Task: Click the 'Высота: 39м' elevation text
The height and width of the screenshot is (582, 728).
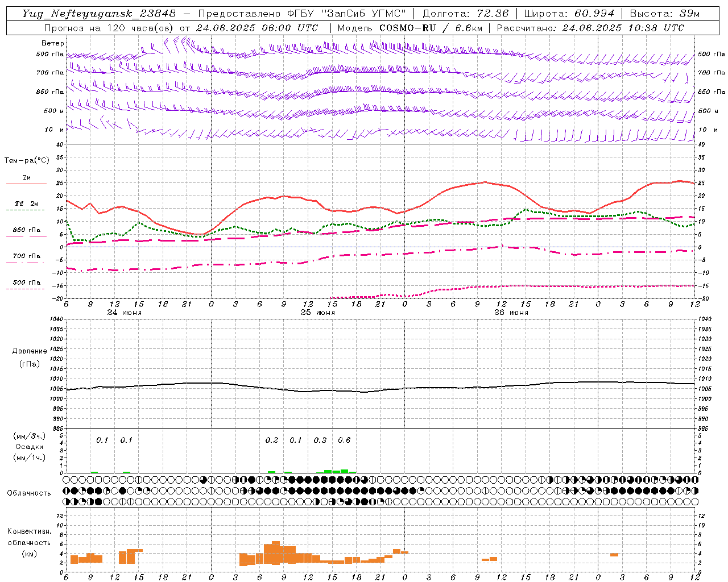Action: tap(665, 13)
